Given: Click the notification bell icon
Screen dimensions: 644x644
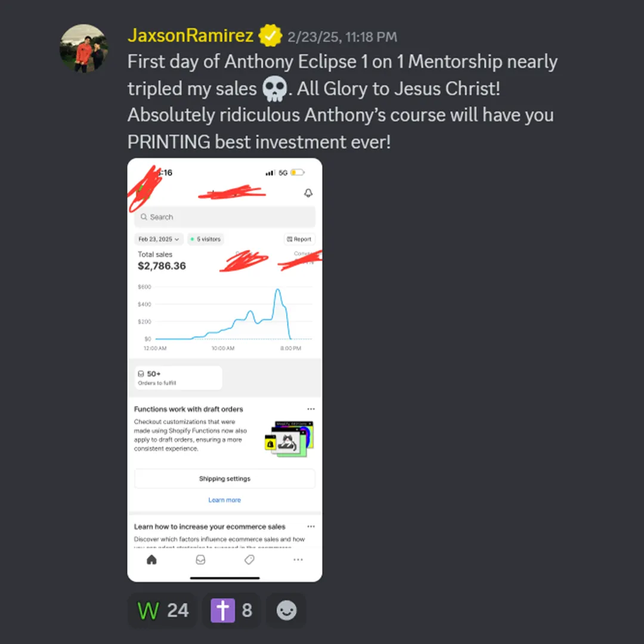Looking at the screenshot, I should (308, 193).
